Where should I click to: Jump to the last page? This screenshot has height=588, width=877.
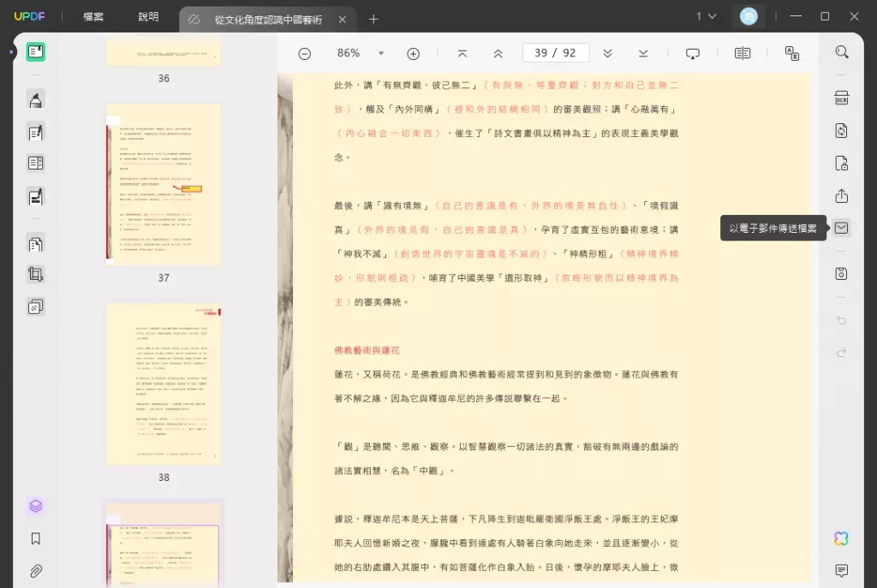(643, 54)
